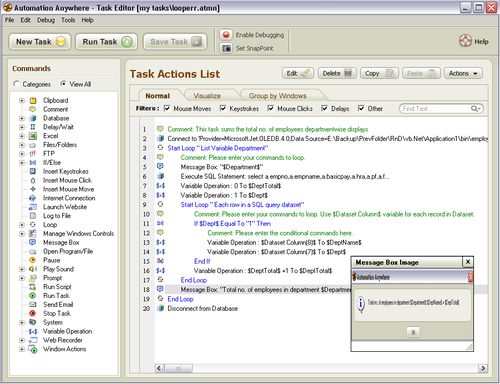Click the Insert Keystrokes icon
Image resolution: width=500 pixels, height=384 pixels.
[33, 171]
